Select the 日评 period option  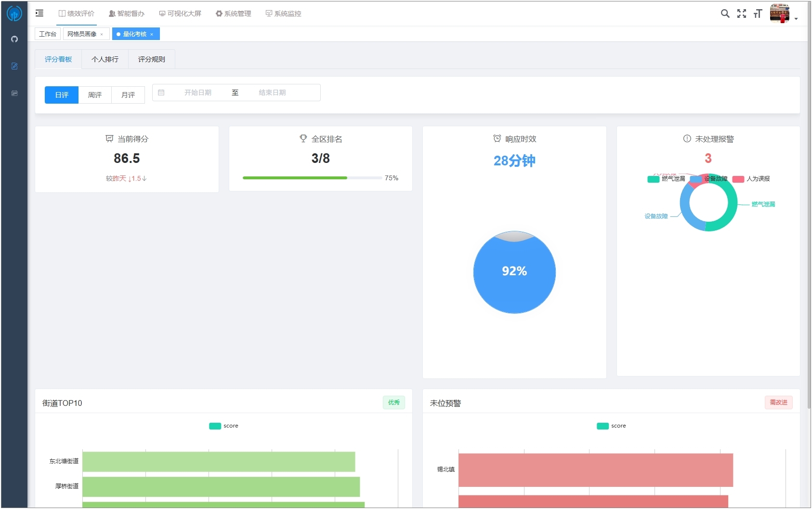click(62, 95)
